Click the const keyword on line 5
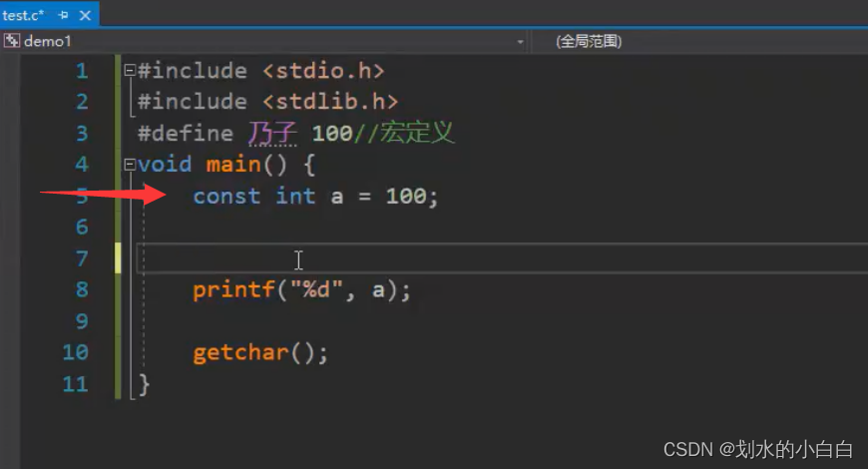 (x=226, y=196)
